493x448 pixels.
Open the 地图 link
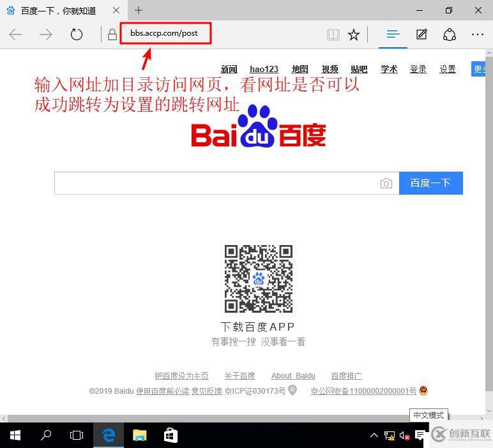pos(300,69)
